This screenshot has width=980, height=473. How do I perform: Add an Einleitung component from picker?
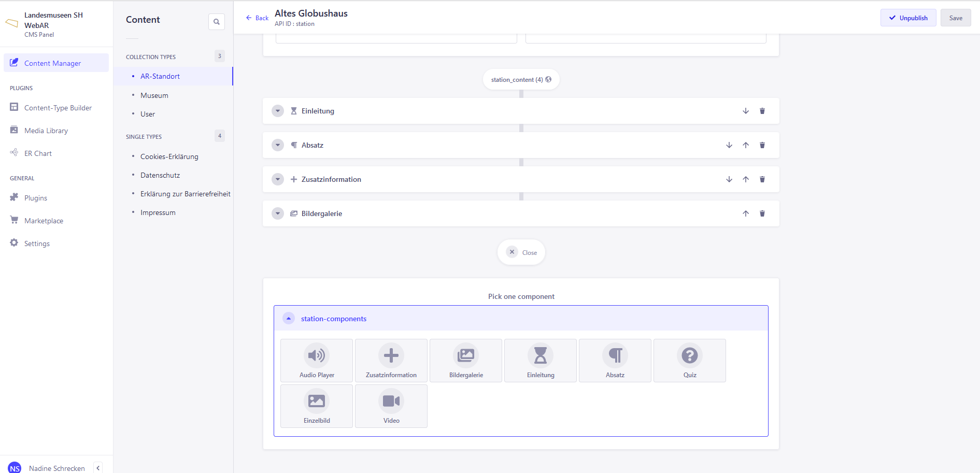pos(541,361)
